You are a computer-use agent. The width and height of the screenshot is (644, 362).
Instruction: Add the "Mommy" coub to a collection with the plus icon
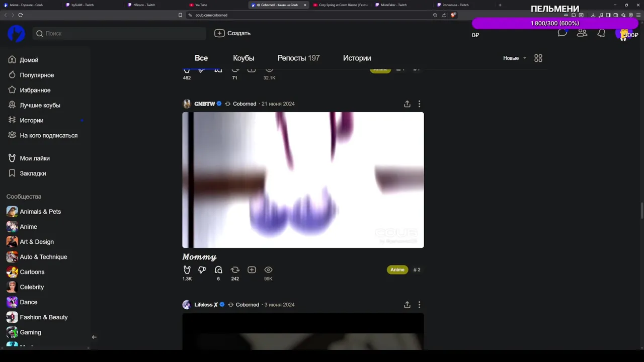pos(252,270)
